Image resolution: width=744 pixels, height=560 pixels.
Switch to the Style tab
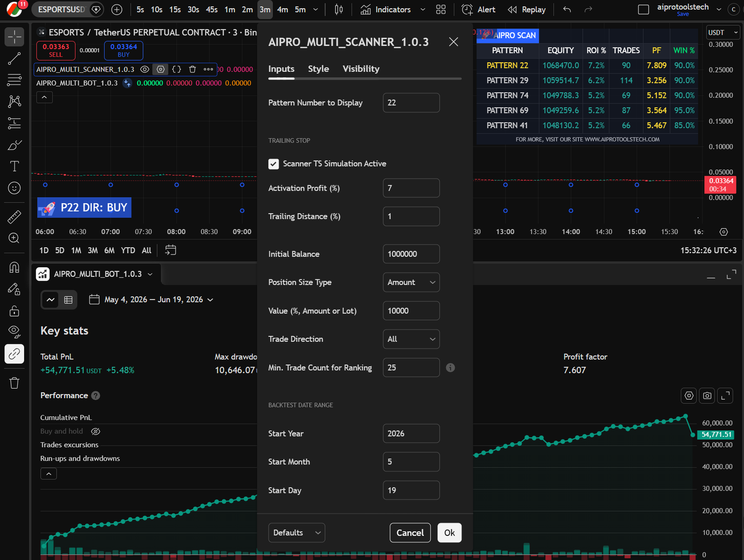point(319,69)
